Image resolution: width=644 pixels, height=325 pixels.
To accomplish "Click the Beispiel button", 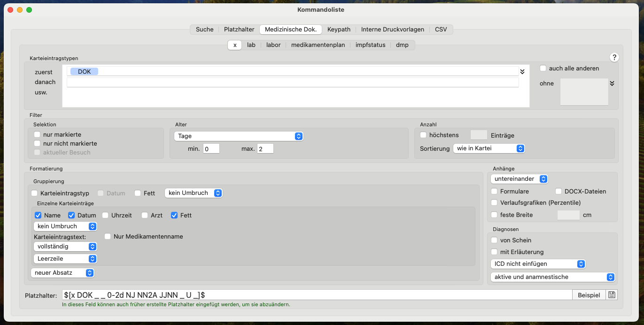I will pos(589,295).
